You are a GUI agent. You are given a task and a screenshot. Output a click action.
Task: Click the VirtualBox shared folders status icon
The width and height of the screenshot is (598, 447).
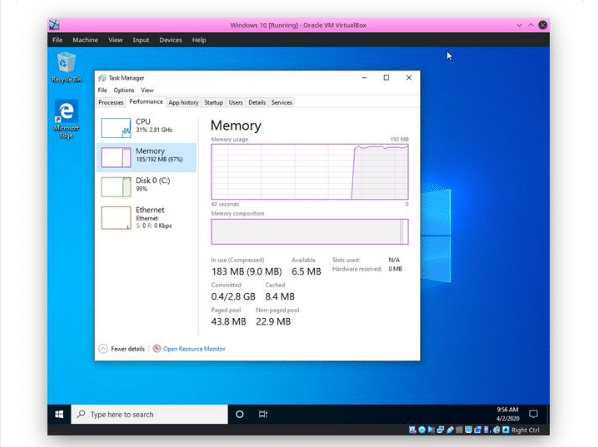[x=459, y=430]
